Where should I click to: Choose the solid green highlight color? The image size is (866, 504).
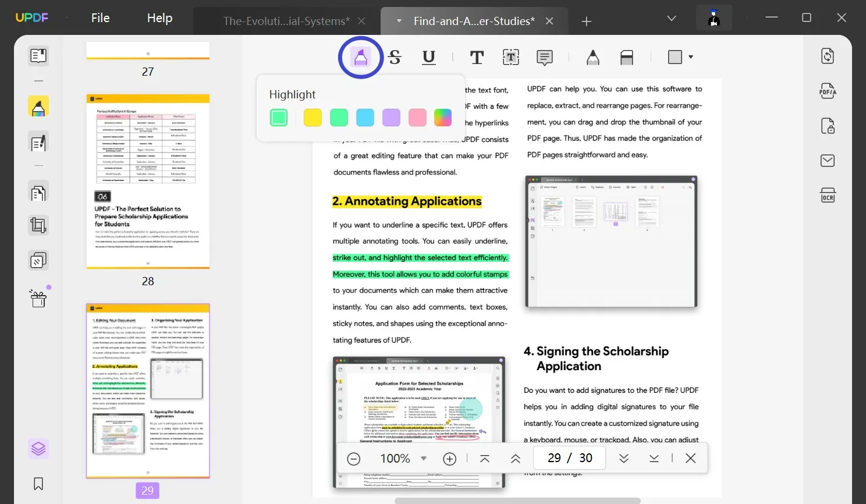pyautogui.click(x=339, y=118)
